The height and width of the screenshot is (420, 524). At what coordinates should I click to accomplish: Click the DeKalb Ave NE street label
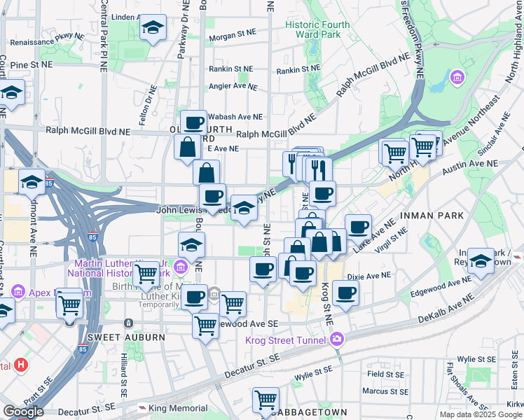(446, 308)
